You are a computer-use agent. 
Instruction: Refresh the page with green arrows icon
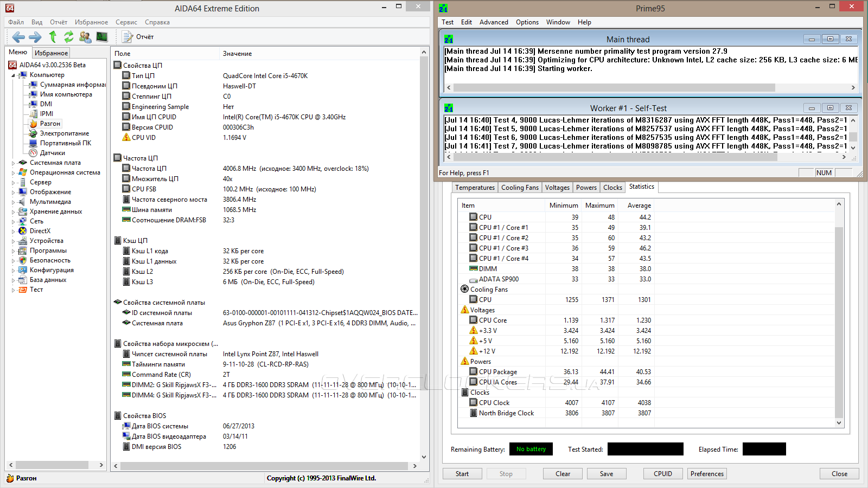coord(69,37)
